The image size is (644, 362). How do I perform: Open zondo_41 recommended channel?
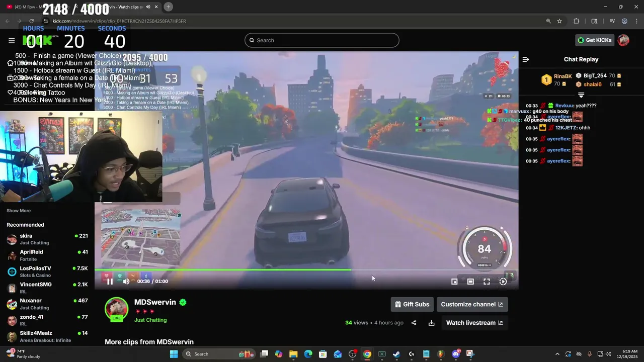[x=47, y=320]
